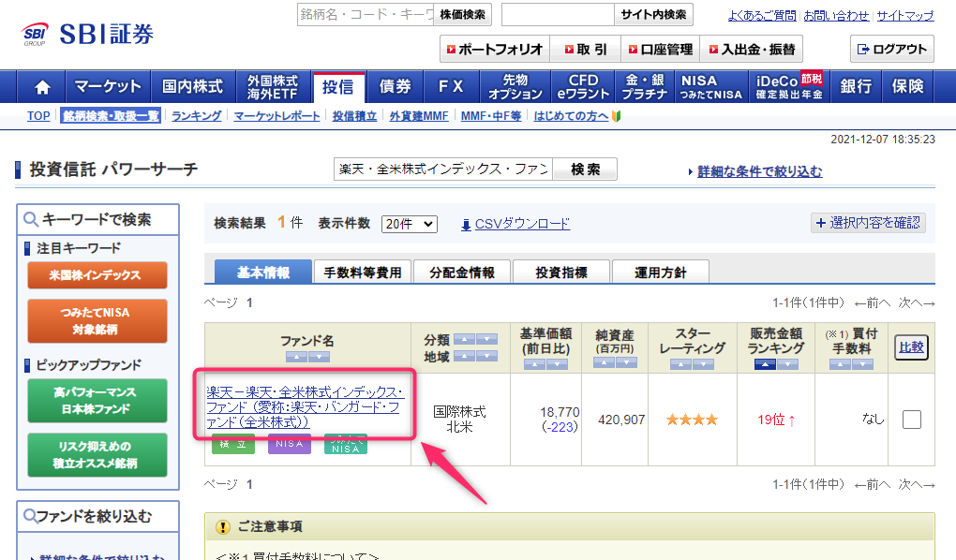Focus the fund keyword power search field
The image size is (956, 560).
point(443,169)
